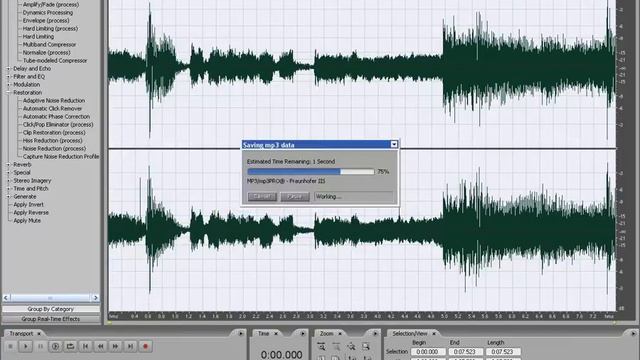Select Apply Invert in effects list
Image resolution: width=640 pixels, height=360 pixels.
click(x=29, y=204)
